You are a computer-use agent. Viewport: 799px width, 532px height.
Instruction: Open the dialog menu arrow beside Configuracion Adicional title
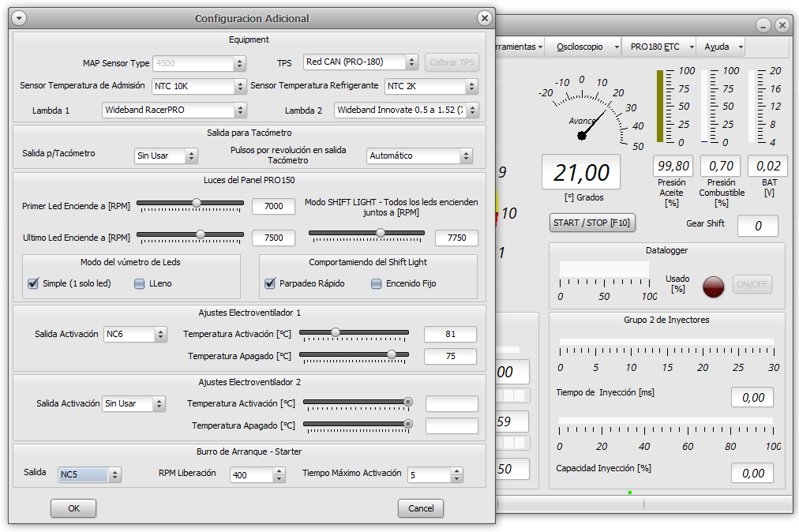coord(19,18)
